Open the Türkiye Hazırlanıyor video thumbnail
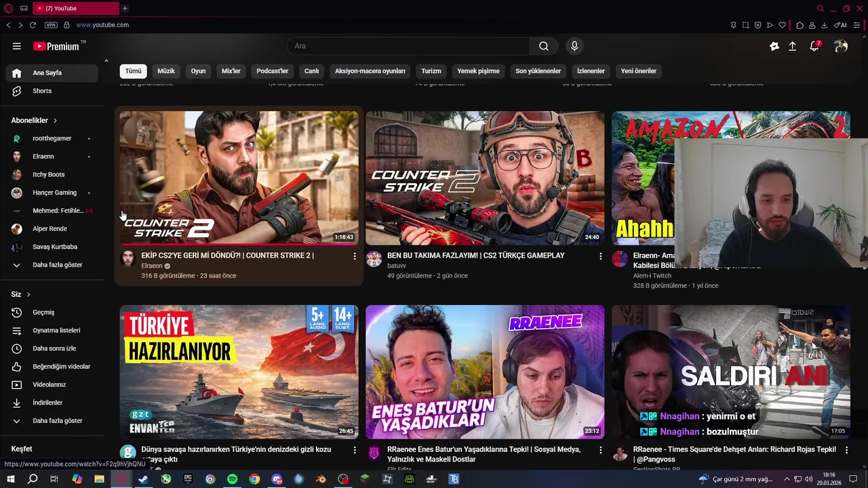The image size is (868, 488). 239,372
